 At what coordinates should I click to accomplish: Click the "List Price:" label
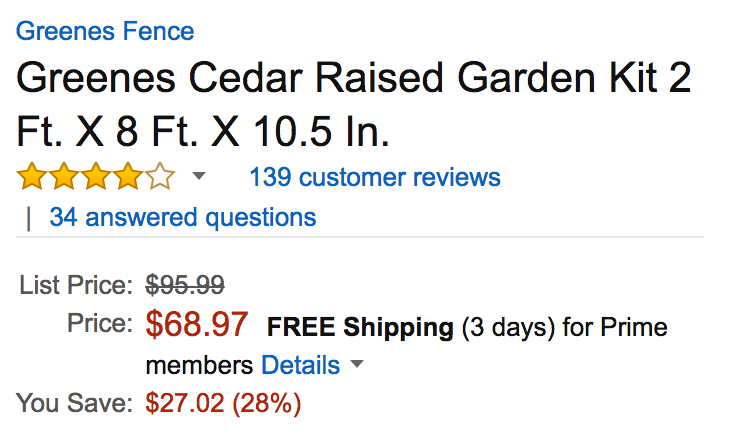click(x=76, y=286)
